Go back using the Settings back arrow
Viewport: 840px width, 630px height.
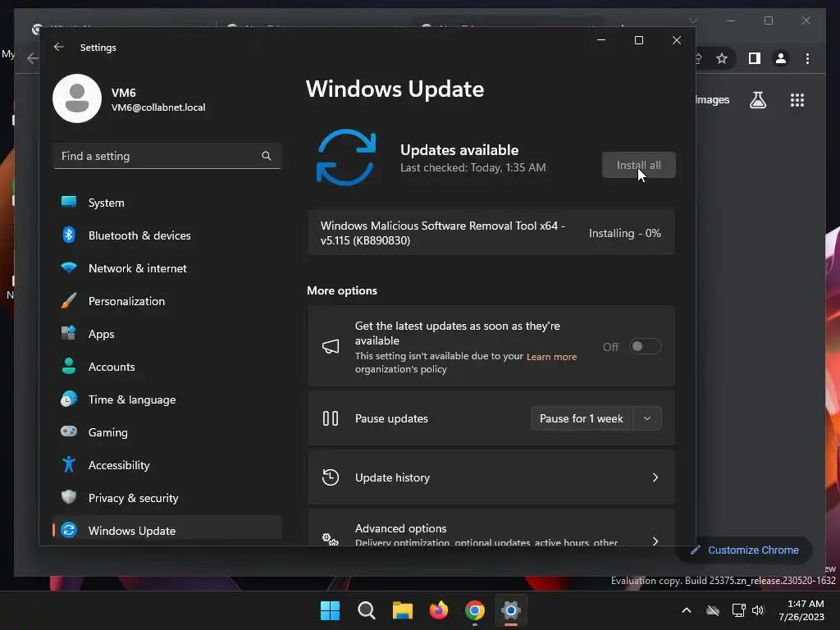pyautogui.click(x=59, y=47)
